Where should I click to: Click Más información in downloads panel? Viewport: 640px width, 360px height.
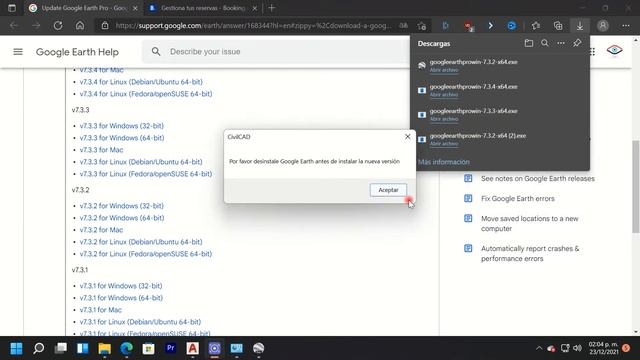pos(443,162)
